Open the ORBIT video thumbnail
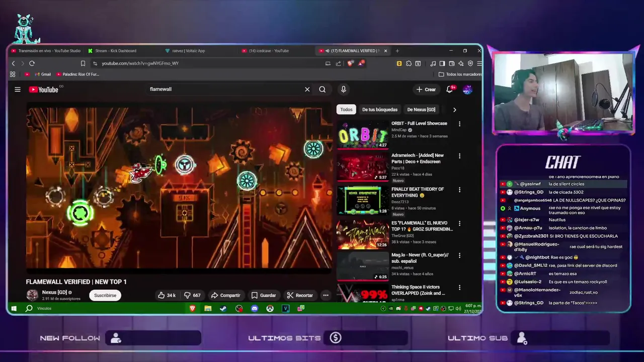 coord(362,135)
